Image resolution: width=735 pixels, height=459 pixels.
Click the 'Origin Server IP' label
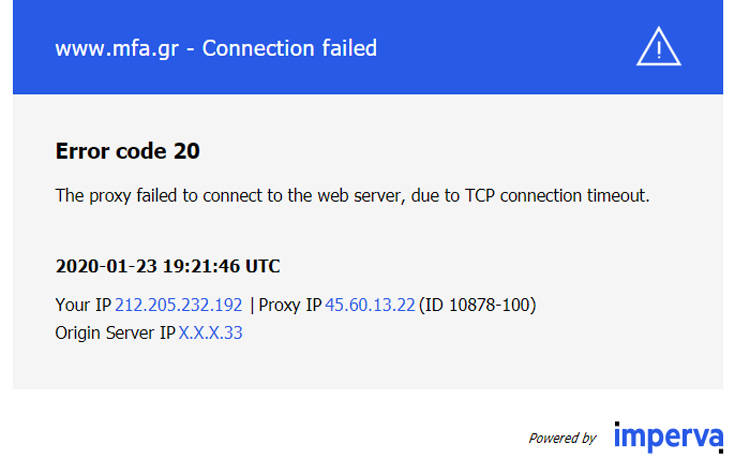click(115, 333)
